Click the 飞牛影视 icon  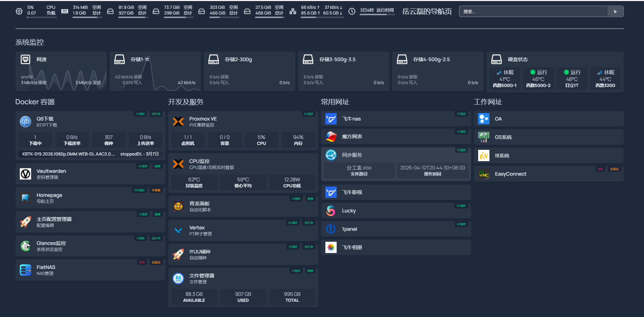coord(331,192)
